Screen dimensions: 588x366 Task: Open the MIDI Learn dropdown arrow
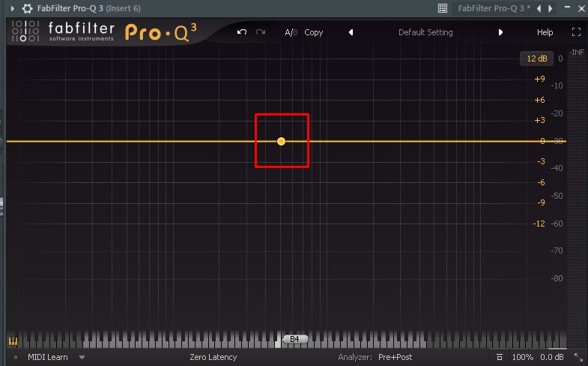click(x=82, y=357)
